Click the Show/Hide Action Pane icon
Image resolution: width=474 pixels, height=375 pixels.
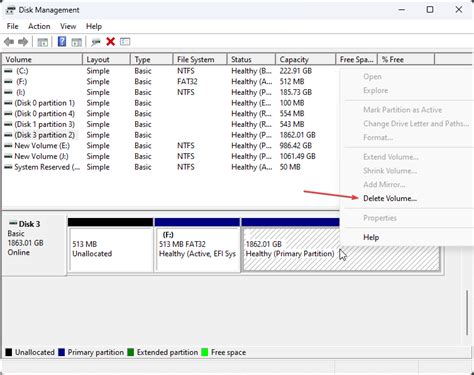pyautogui.click(x=77, y=42)
